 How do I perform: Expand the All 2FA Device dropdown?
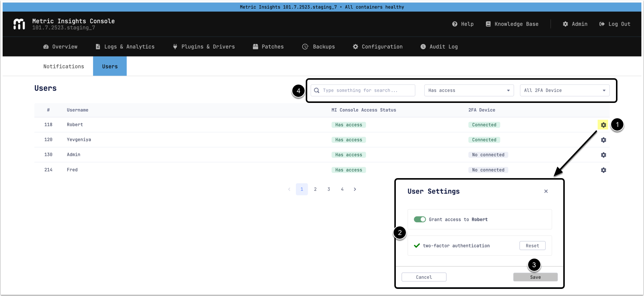tap(564, 91)
